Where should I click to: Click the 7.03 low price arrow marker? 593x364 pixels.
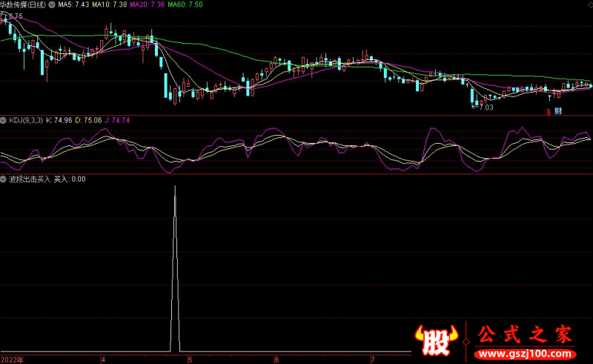[x=483, y=107]
